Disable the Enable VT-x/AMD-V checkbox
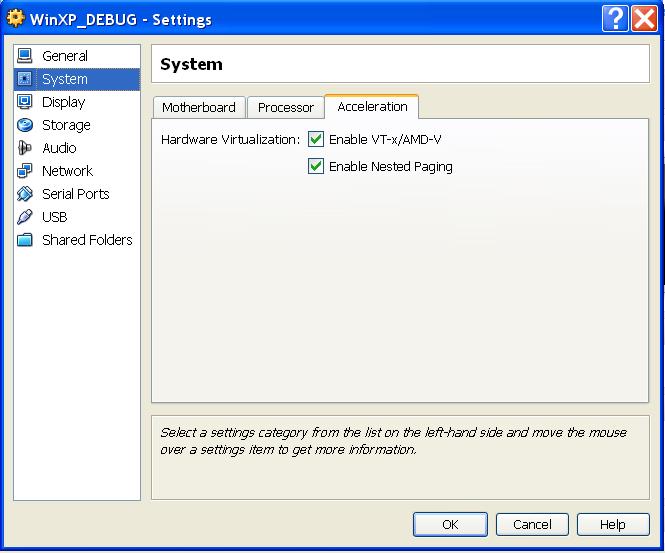The image size is (665, 553). pos(316,140)
